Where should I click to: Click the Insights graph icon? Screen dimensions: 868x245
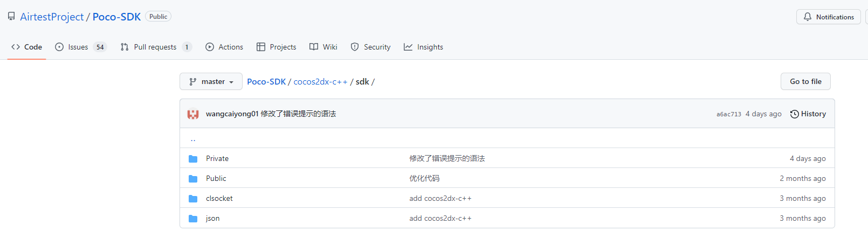(408, 47)
